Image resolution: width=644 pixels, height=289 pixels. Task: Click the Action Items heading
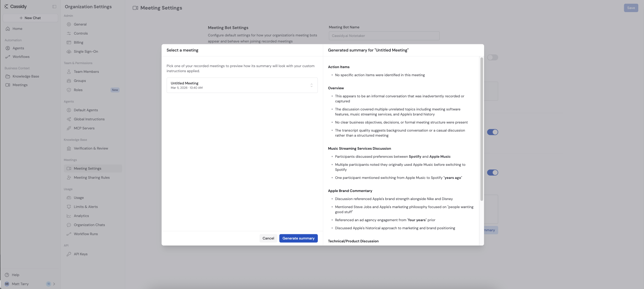coord(339,67)
